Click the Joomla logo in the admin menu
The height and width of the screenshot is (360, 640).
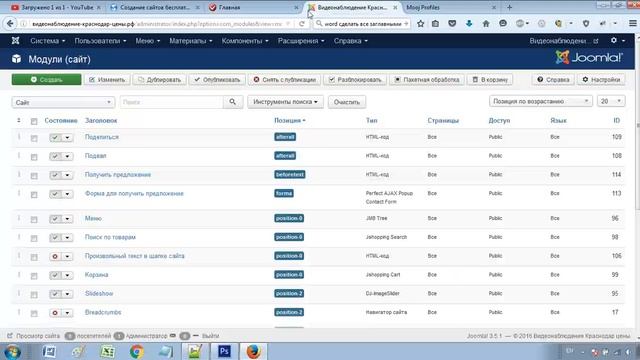coord(16,41)
